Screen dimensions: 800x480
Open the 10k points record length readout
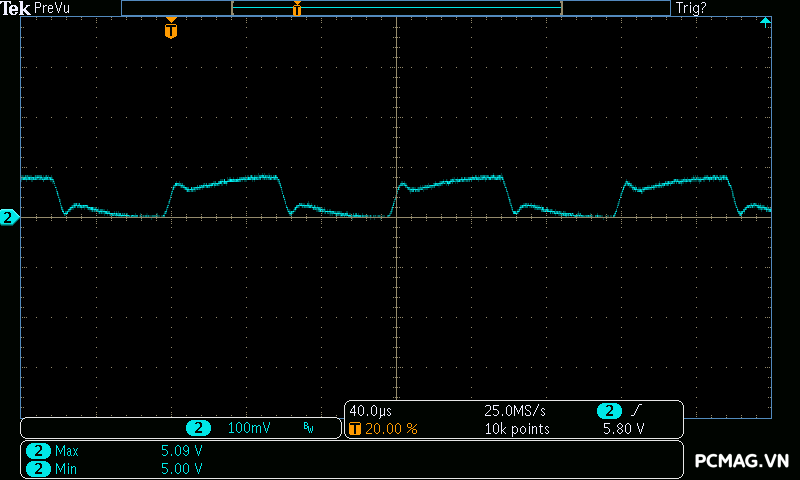click(x=517, y=429)
